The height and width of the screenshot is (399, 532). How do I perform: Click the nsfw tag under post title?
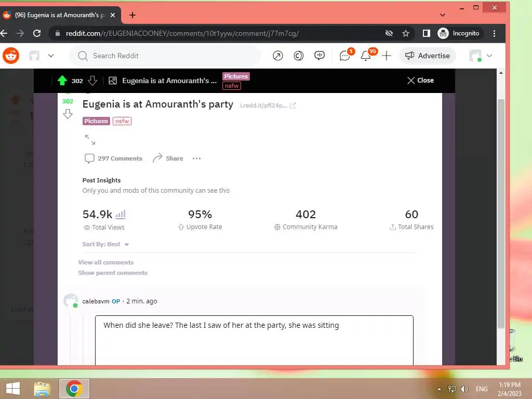tap(122, 121)
